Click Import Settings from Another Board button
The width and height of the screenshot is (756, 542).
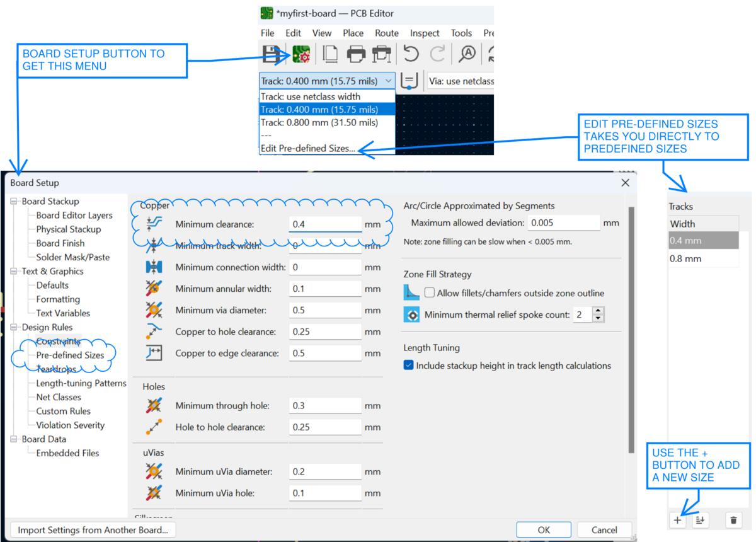click(93, 530)
